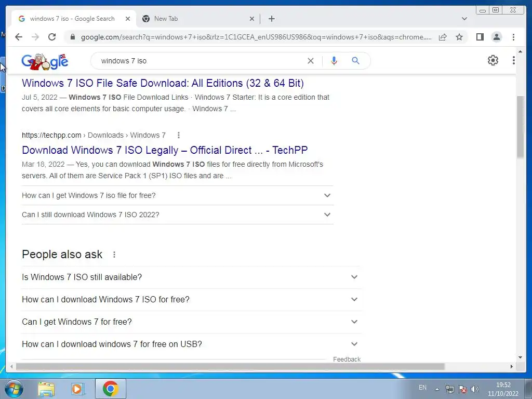
Task: Go back to the previous page
Action: (x=19, y=37)
